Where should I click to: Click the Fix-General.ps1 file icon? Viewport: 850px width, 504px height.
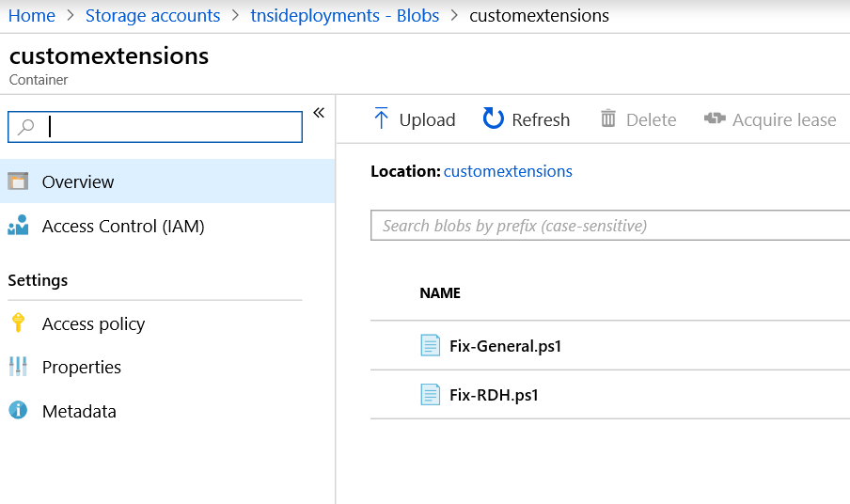click(431, 345)
